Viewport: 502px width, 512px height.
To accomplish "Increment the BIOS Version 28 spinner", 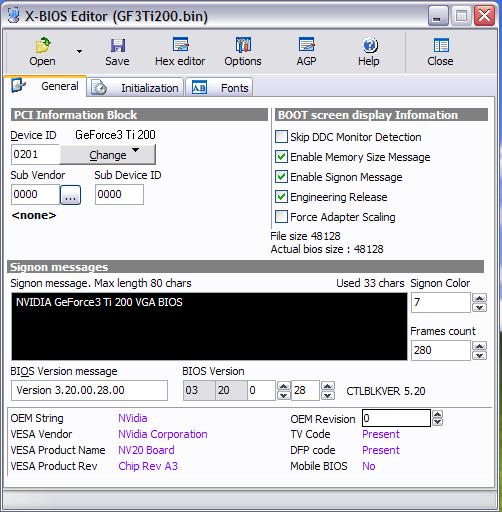I will point(328,386).
